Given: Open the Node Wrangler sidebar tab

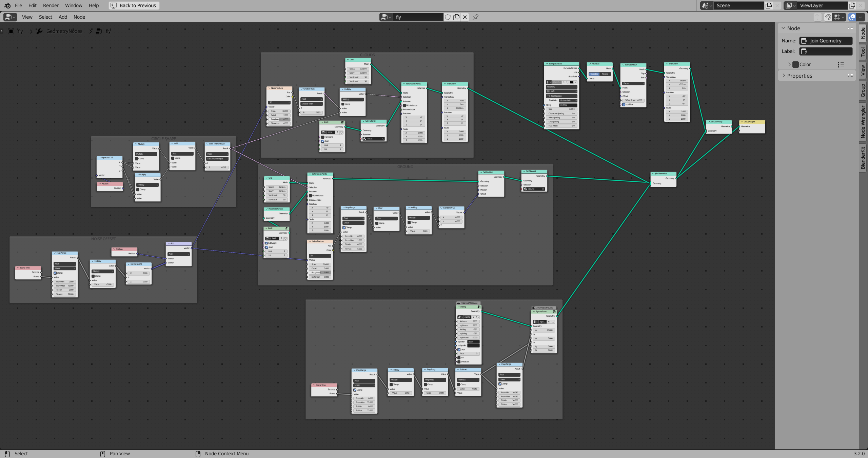Looking at the screenshot, I should pyautogui.click(x=863, y=122).
